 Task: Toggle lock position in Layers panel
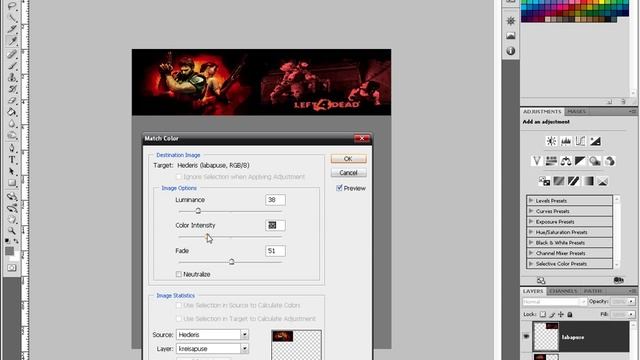[x=561, y=314]
